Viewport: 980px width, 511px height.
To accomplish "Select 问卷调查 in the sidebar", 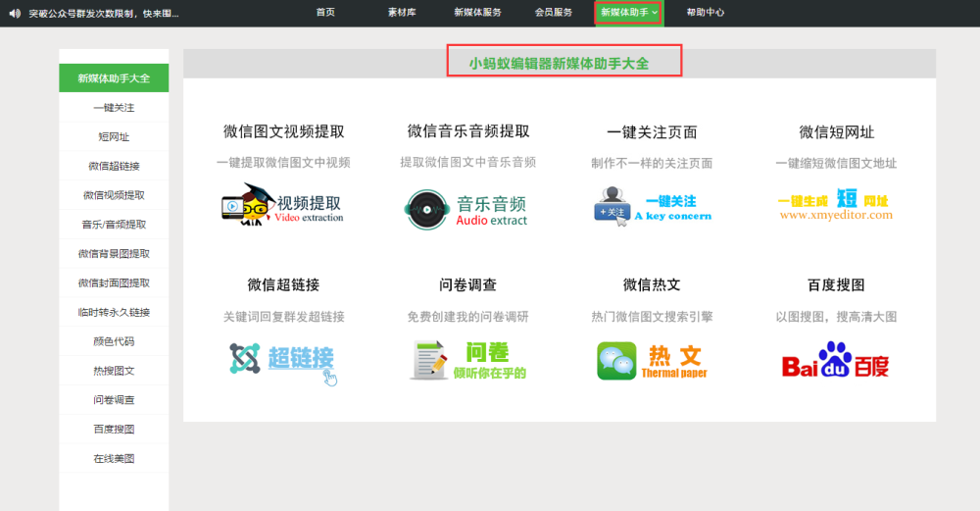I will pos(114,400).
